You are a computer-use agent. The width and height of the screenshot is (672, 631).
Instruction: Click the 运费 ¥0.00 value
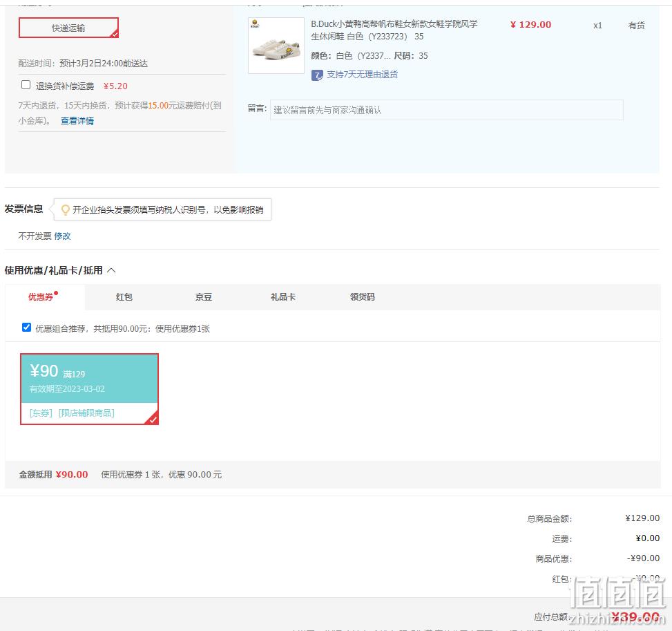pos(648,538)
